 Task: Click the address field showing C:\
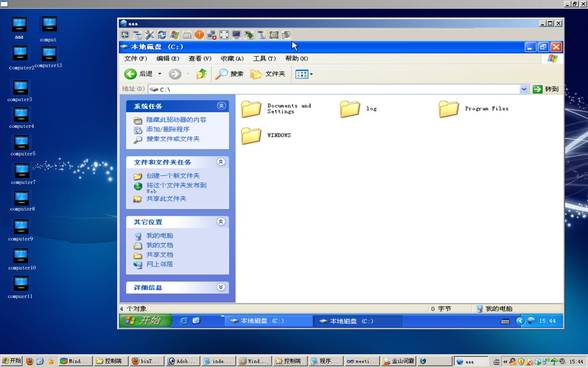(338, 89)
